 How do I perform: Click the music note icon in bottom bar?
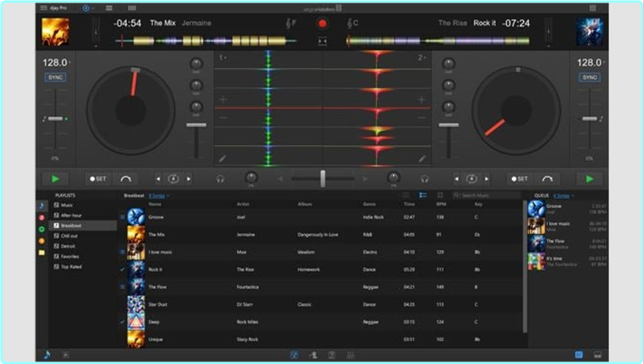tap(47, 355)
